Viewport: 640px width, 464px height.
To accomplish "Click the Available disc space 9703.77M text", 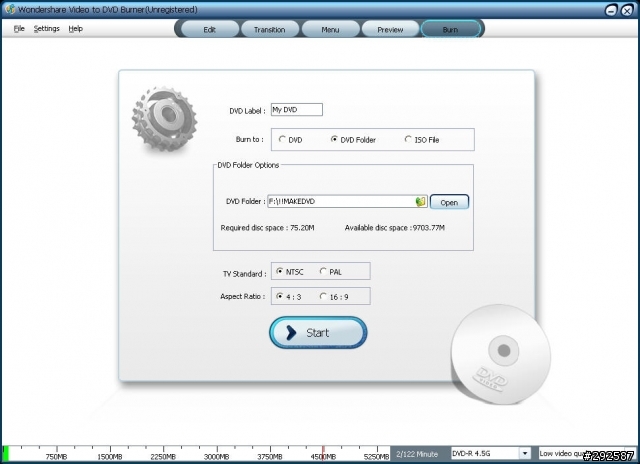I will pyautogui.click(x=395, y=228).
